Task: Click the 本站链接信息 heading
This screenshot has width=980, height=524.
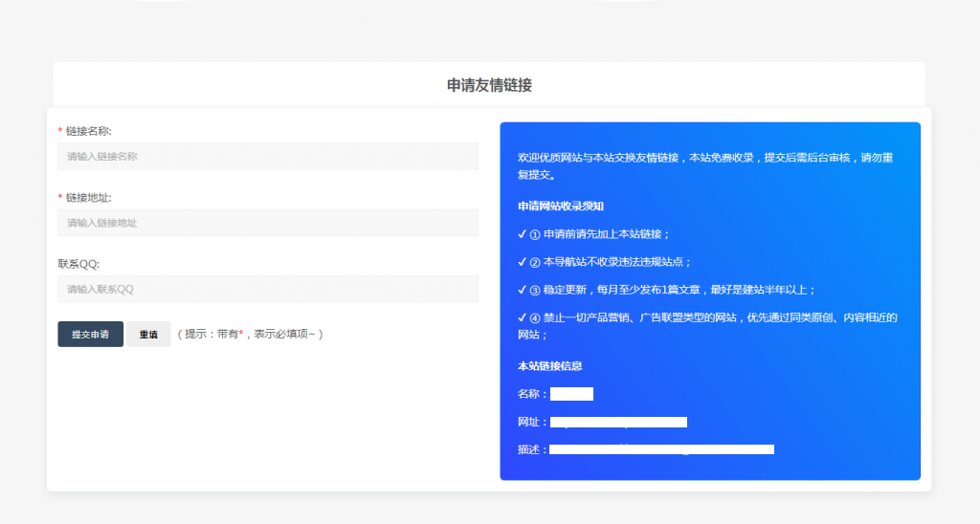Action: click(x=550, y=366)
